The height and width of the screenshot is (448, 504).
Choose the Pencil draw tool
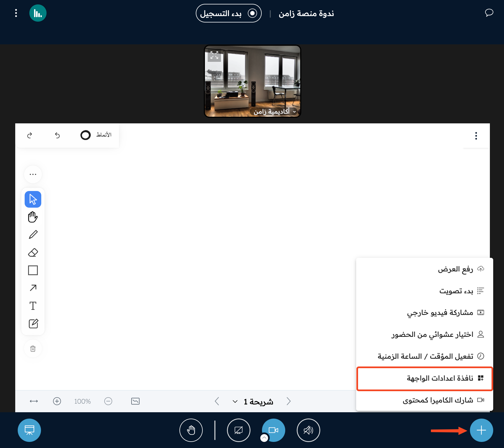click(x=33, y=235)
